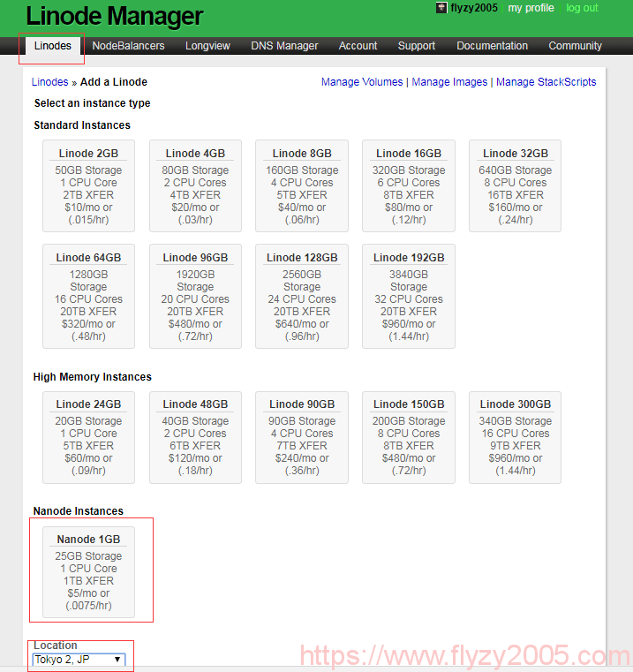Select the Linode 2GB plan card

pos(88,186)
